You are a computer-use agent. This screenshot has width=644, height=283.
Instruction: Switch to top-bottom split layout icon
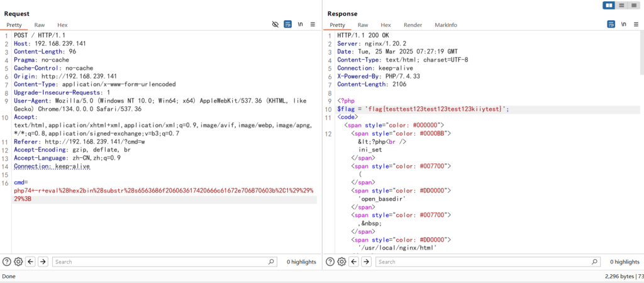pyautogui.click(x=621, y=6)
